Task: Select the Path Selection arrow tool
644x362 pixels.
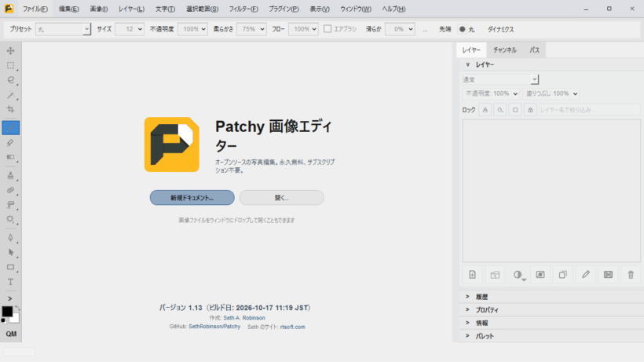Action: [11, 252]
